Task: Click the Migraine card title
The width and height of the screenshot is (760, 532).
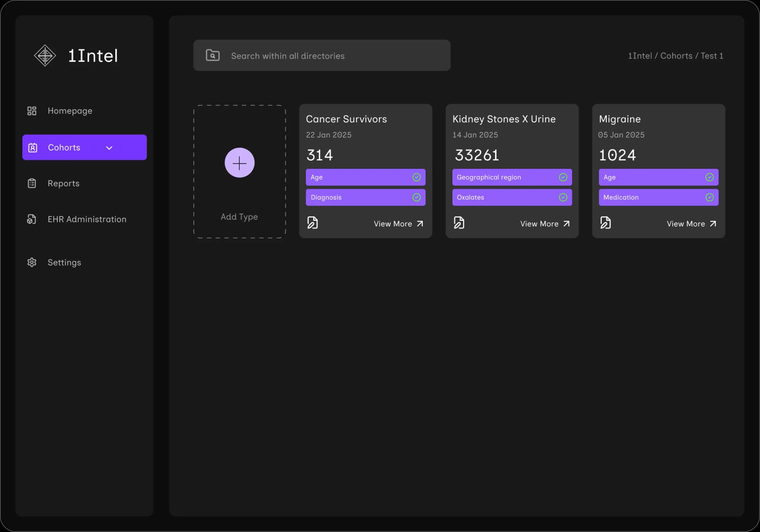Action: [x=619, y=119]
